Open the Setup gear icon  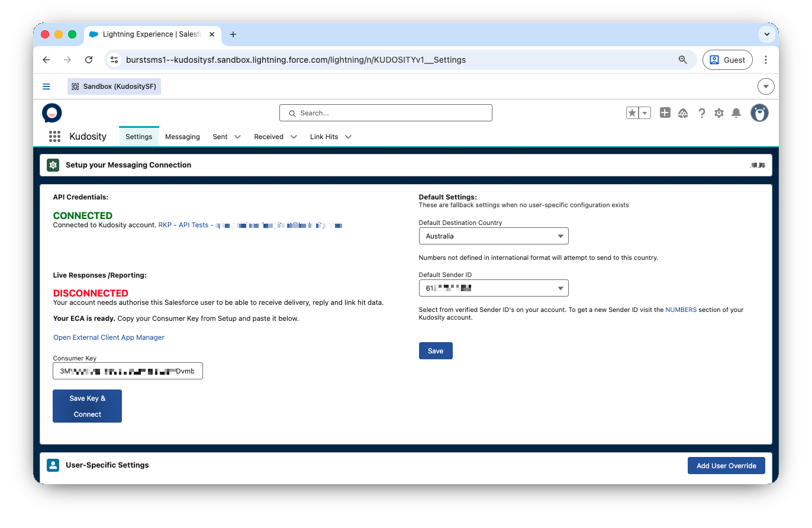(718, 113)
